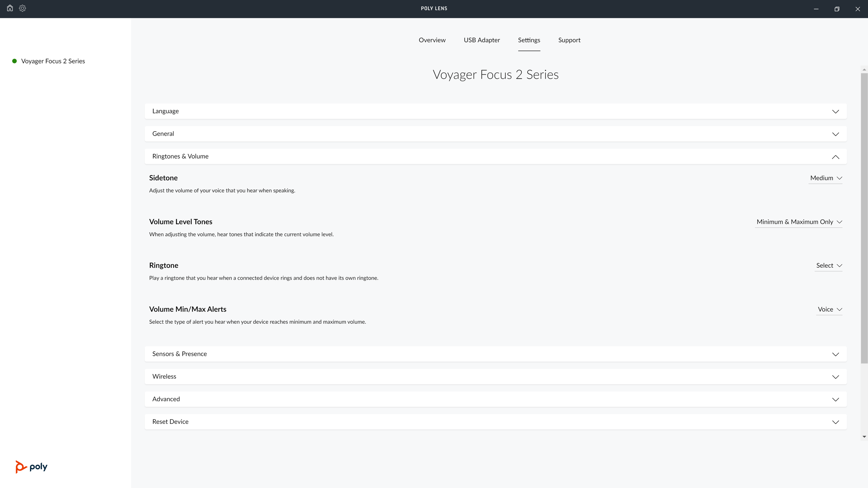The height and width of the screenshot is (488, 868).
Task: Click the Home icon in title bar
Action: [x=10, y=8]
